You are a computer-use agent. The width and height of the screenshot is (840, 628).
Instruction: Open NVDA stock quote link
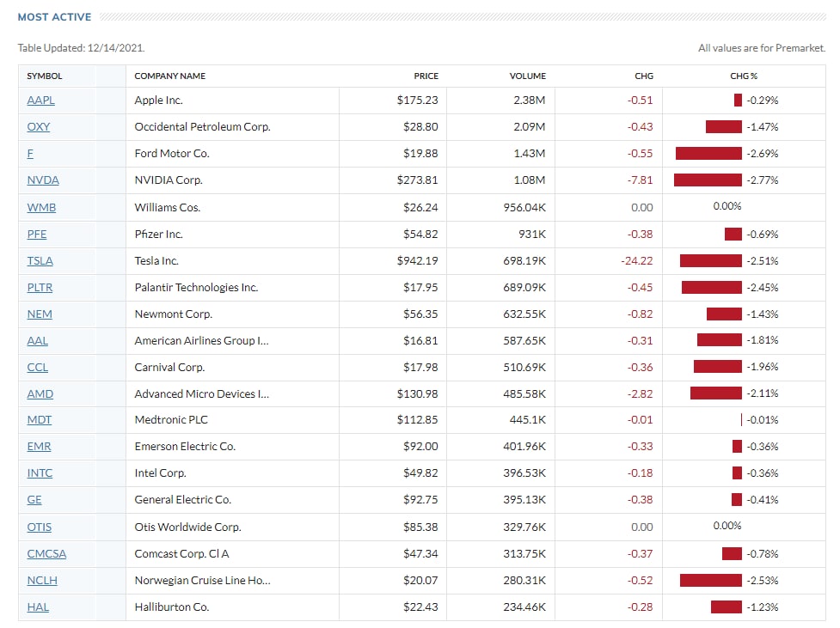tap(43, 180)
